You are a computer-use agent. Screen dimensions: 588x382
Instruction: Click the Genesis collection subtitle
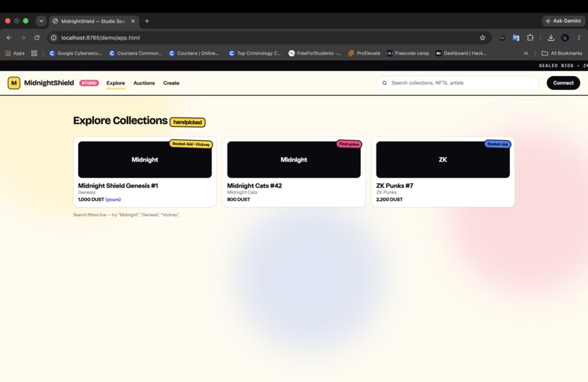pyautogui.click(x=87, y=192)
